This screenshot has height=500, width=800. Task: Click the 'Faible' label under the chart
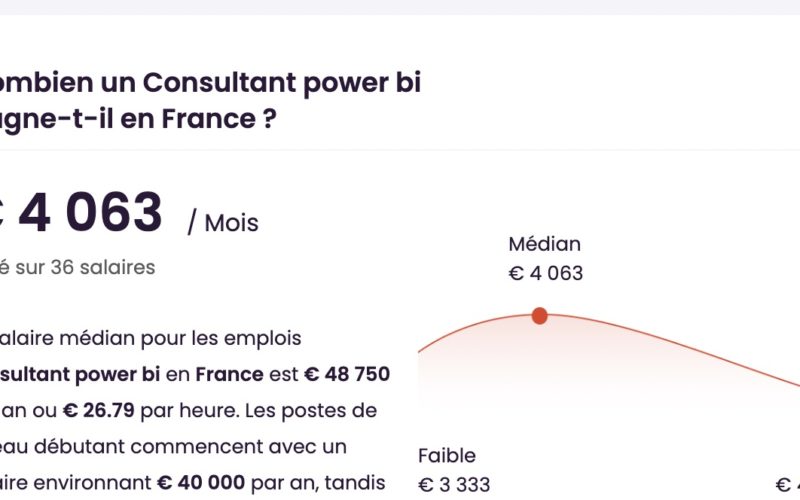(446, 456)
